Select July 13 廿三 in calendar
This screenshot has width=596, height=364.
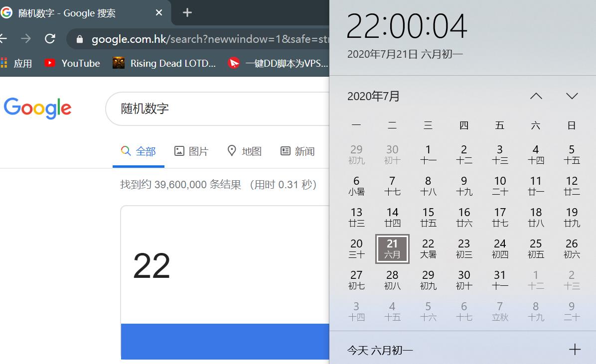pos(356,217)
